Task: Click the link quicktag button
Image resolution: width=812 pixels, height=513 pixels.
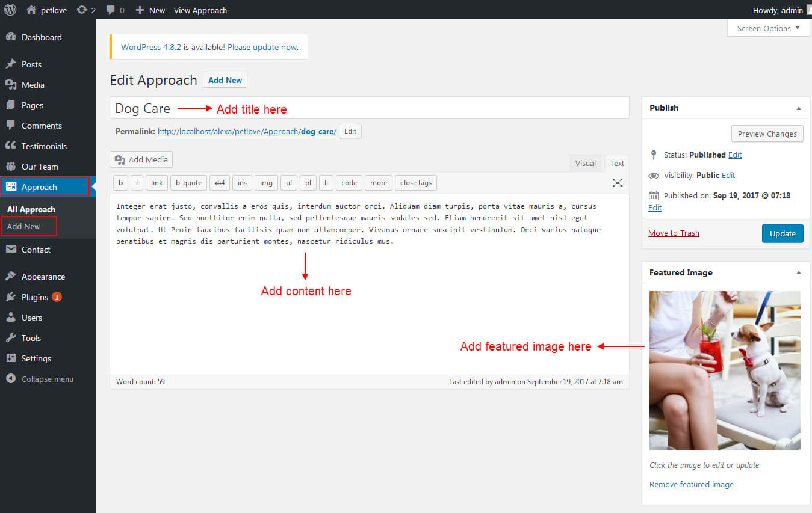Action: pos(157,183)
